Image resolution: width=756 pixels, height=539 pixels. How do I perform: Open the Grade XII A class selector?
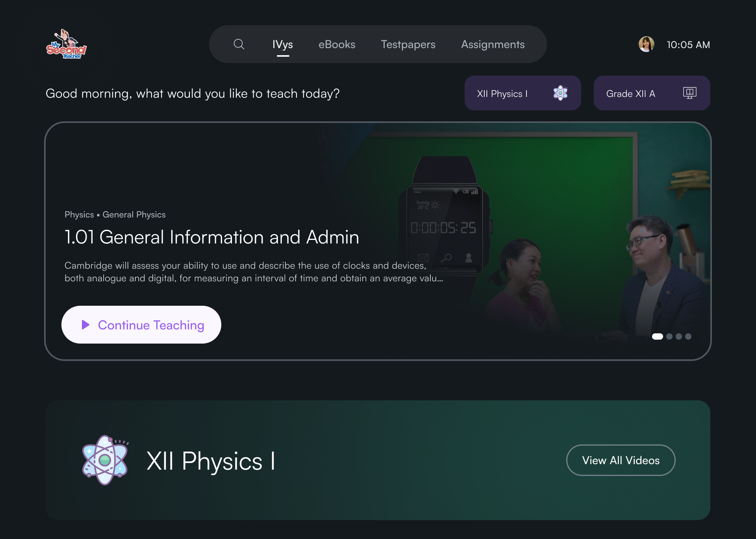(x=652, y=93)
